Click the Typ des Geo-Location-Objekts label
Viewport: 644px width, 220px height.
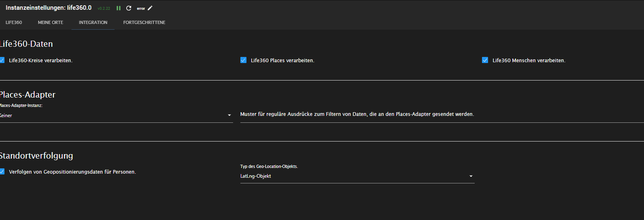[269, 166]
